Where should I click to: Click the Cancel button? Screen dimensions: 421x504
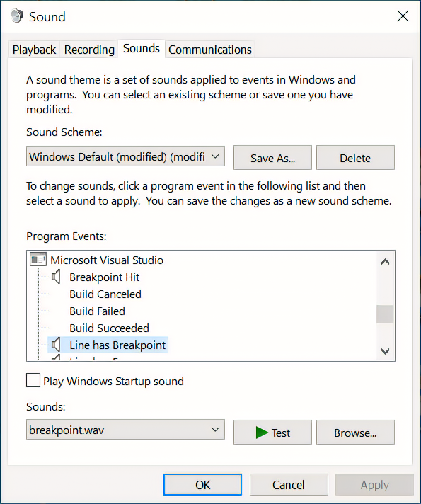(289, 484)
